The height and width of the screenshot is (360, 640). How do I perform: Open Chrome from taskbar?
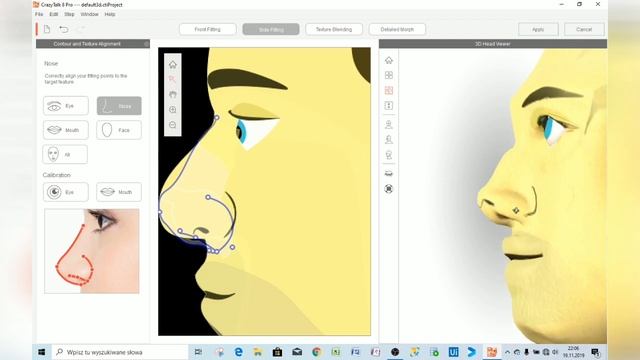tap(316, 352)
